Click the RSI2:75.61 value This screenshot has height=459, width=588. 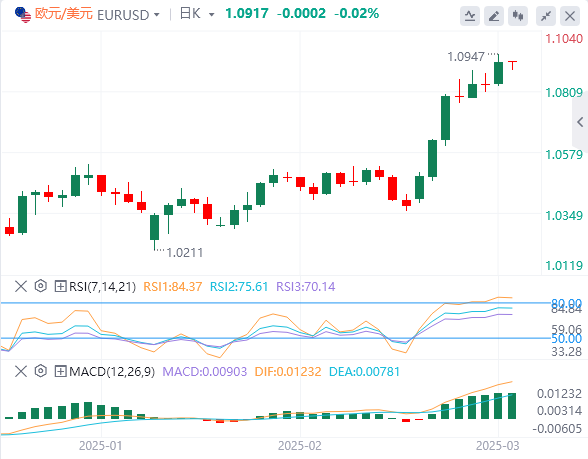pyautogui.click(x=239, y=287)
